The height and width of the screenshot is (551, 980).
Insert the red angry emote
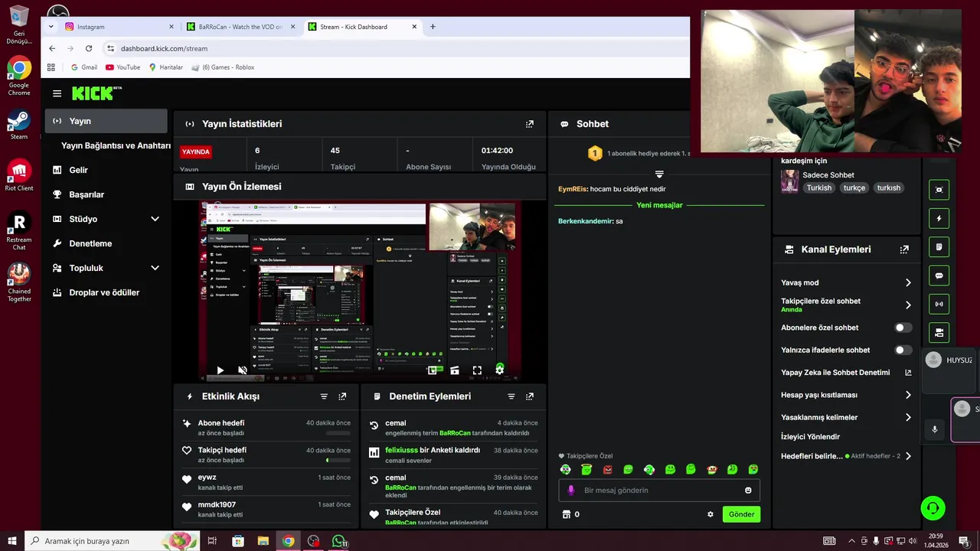[607, 469]
